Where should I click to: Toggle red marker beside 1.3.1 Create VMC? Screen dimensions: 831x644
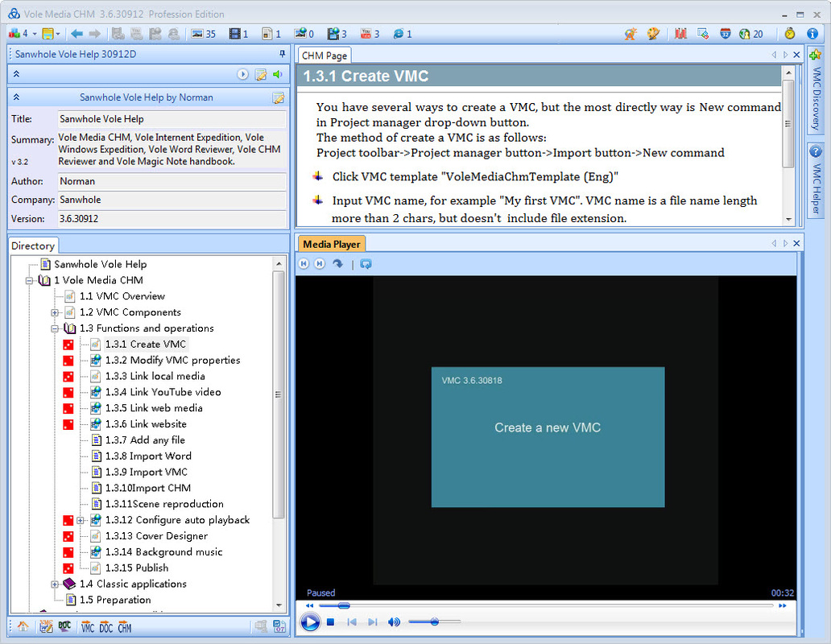click(x=68, y=345)
